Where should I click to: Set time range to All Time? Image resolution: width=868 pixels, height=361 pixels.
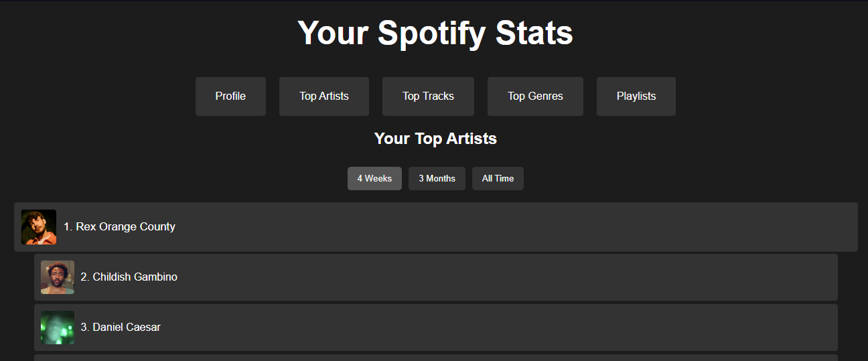498,179
